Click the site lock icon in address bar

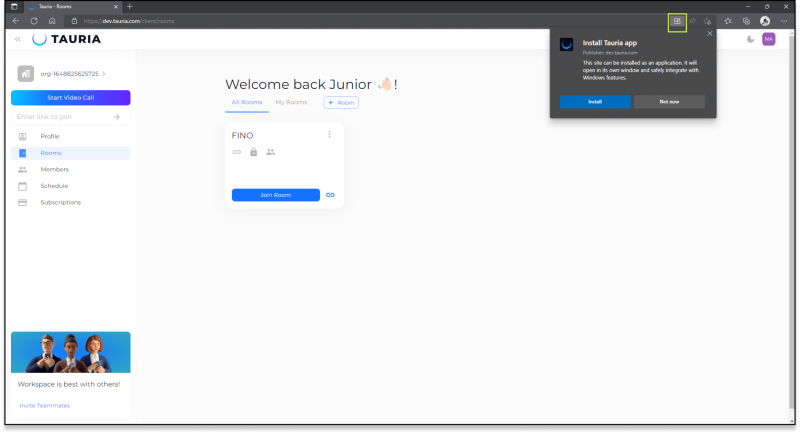click(74, 21)
